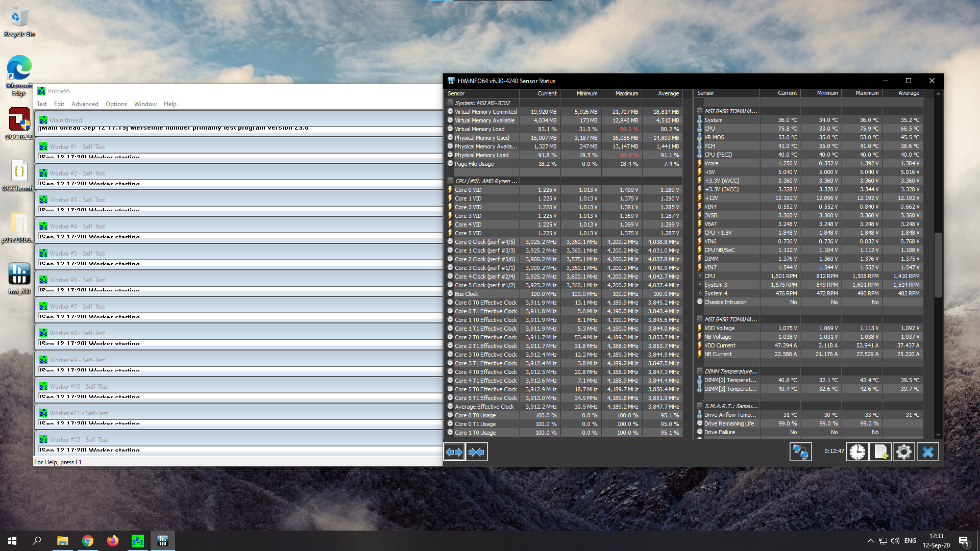The height and width of the screenshot is (551, 980).
Task: Activate the 'Worker #6 - Self-Test' window
Action: (x=238, y=280)
